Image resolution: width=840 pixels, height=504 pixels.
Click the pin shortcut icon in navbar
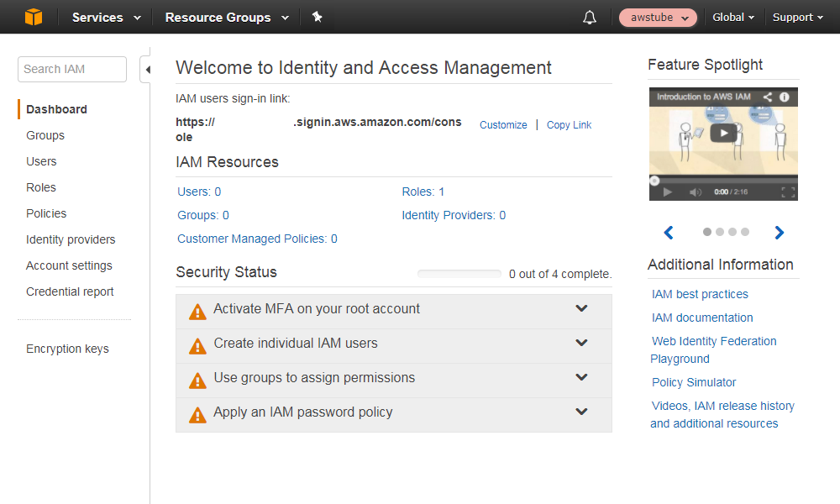[x=317, y=17]
